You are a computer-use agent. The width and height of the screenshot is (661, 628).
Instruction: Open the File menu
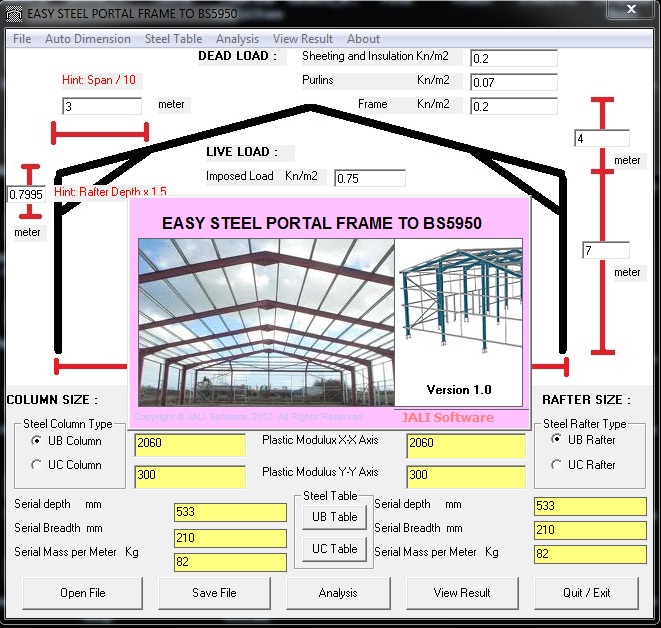pyautogui.click(x=22, y=39)
